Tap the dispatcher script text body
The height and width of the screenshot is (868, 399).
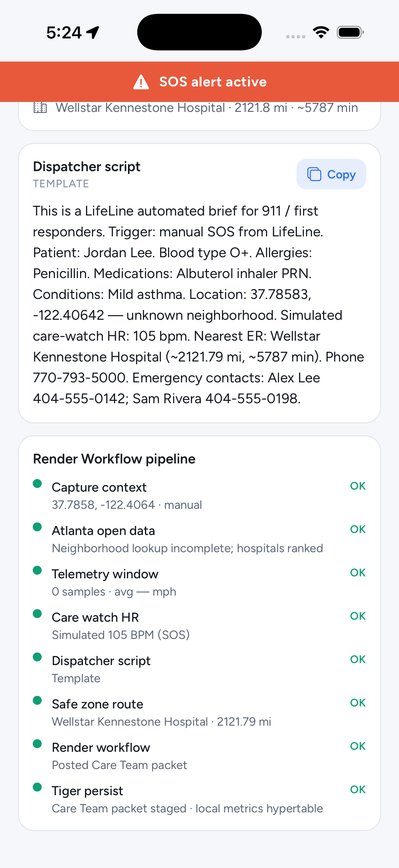[x=199, y=305]
